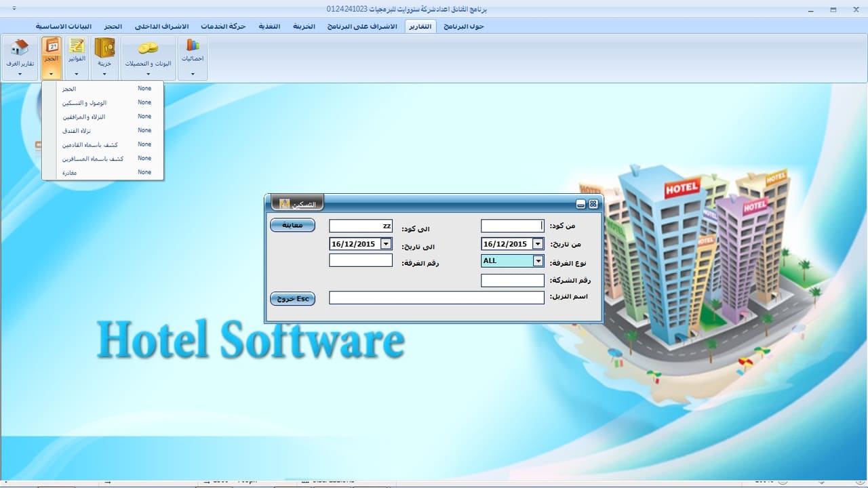Click the التسكين dialog title icon
This screenshot has height=488, width=868.
pyautogui.click(x=285, y=204)
